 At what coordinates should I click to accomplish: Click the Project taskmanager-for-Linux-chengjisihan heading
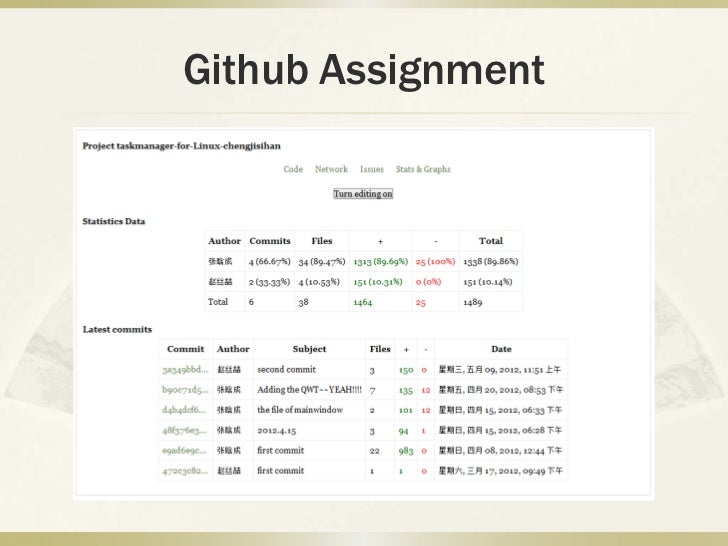[x=182, y=146]
